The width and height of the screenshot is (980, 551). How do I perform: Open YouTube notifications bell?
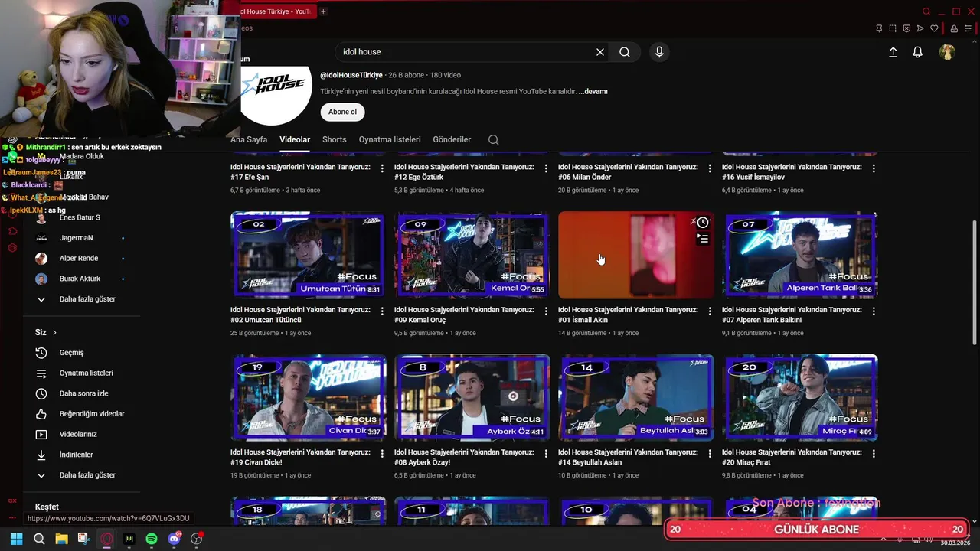point(917,52)
